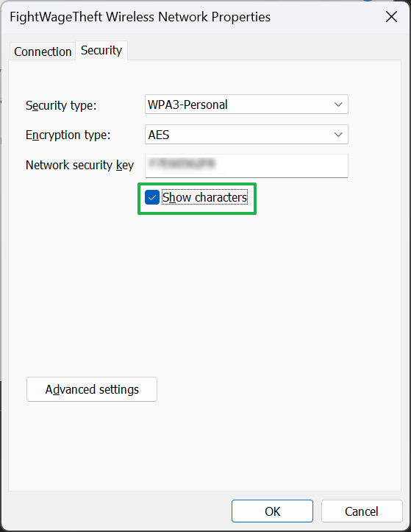Click the FightWageTheft window title text
The image size is (411, 532).
tap(140, 17)
